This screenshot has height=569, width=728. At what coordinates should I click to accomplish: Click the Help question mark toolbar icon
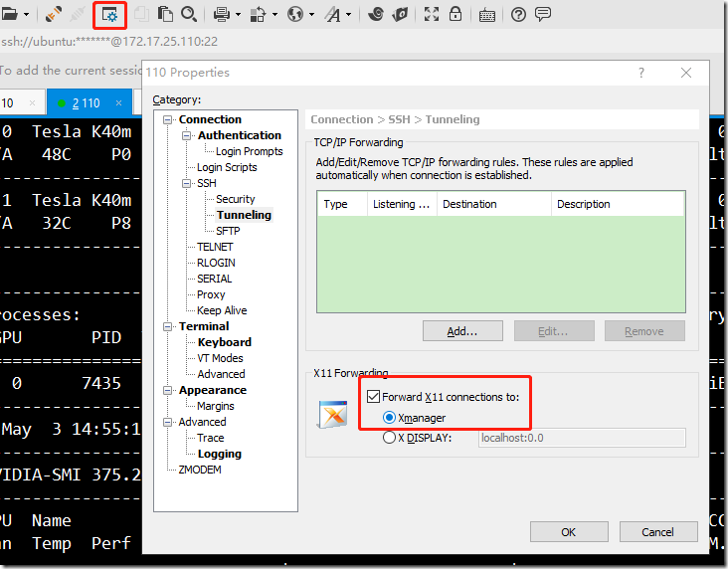[518, 15]
